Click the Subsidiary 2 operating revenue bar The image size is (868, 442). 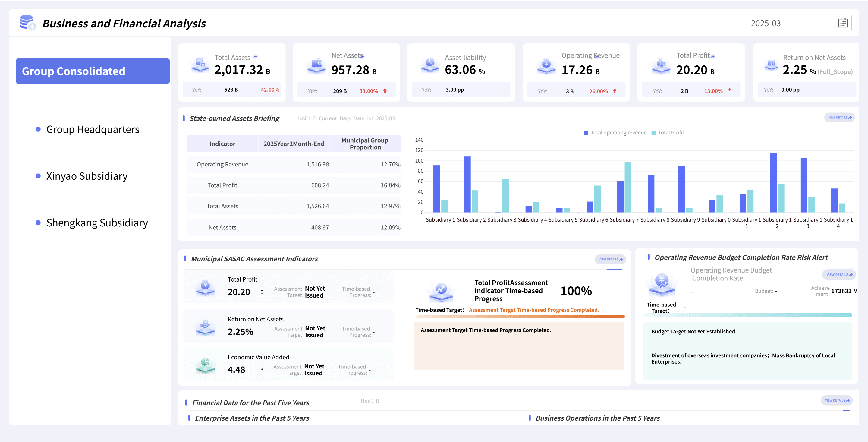[467, 185]
